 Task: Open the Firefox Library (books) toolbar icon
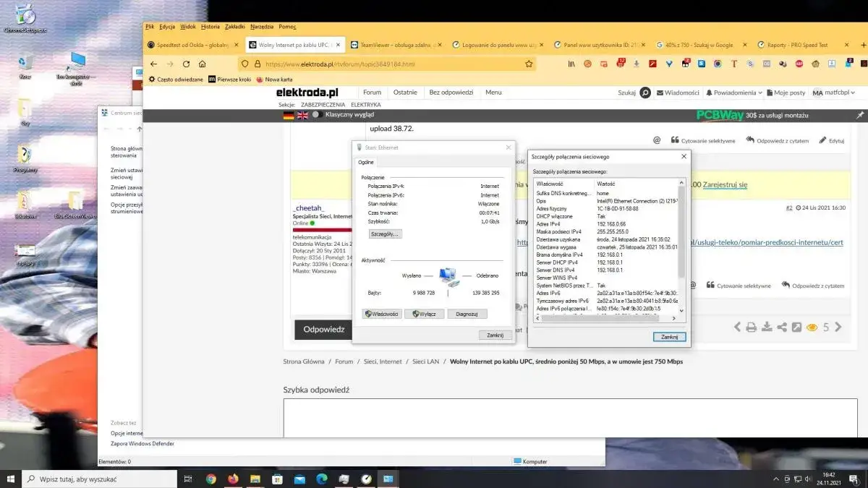[572, 64]
